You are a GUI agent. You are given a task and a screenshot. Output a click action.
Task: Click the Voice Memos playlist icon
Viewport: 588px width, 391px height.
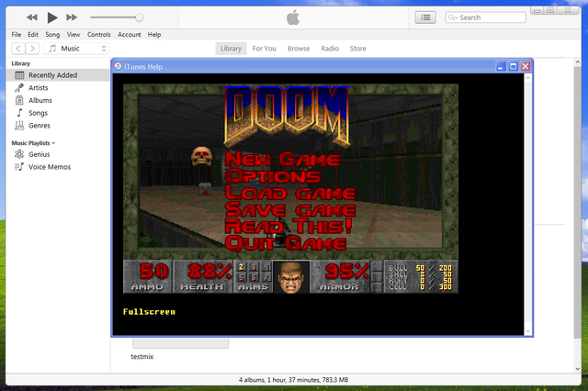click(19, 167)
